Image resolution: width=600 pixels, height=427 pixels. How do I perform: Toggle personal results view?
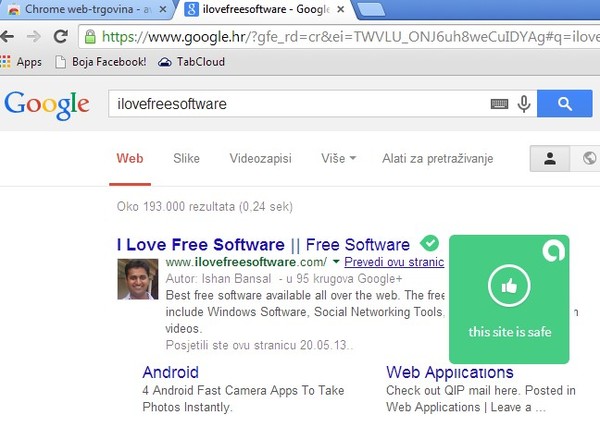(x=550, y=159)
